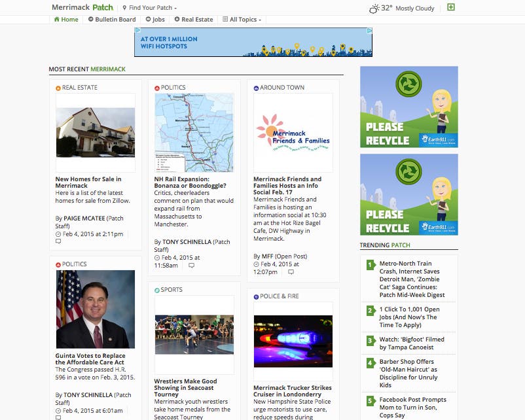Viewport: 525px width, 420px height.
Task: Open the Real Estate category icon on first card
Action: tap(58, 88)
